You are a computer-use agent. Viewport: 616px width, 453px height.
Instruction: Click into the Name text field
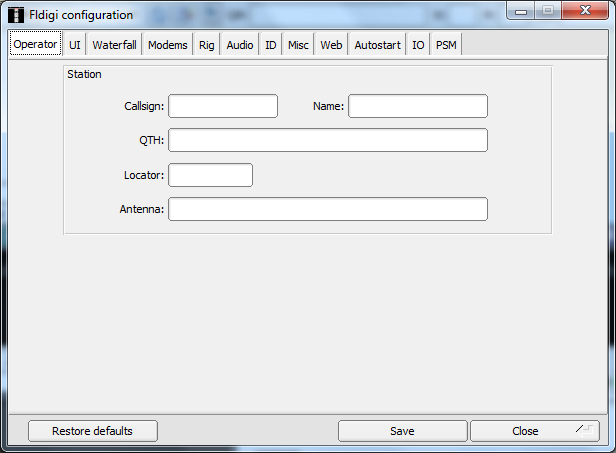417,106
